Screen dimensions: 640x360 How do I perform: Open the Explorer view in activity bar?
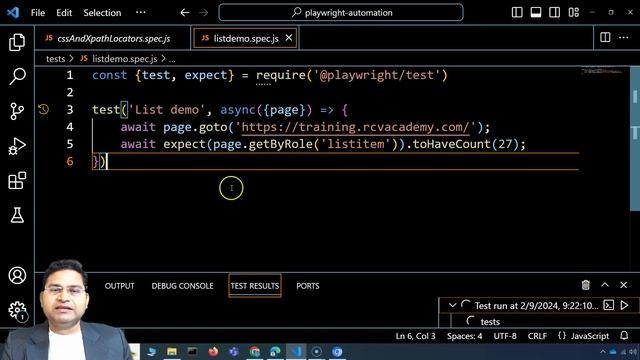[17, 42]
